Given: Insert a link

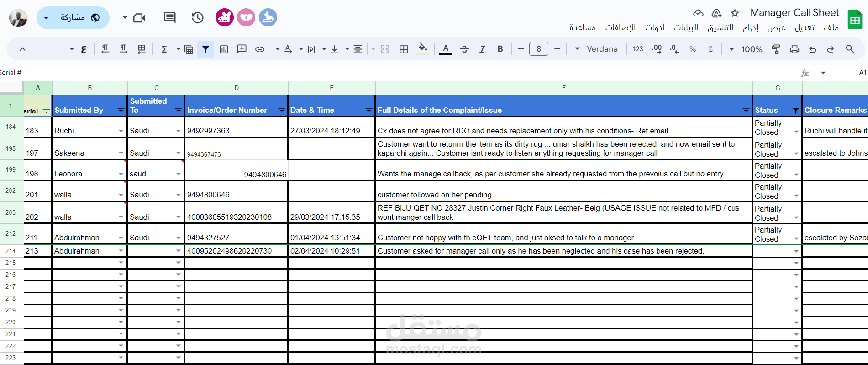Looking at the screenshot, I should [260, 49].
